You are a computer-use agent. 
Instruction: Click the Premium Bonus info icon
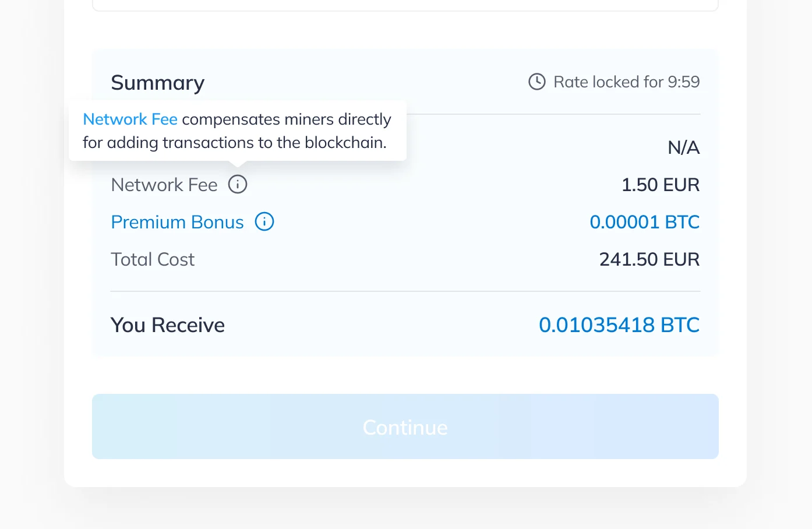point(264,222)
